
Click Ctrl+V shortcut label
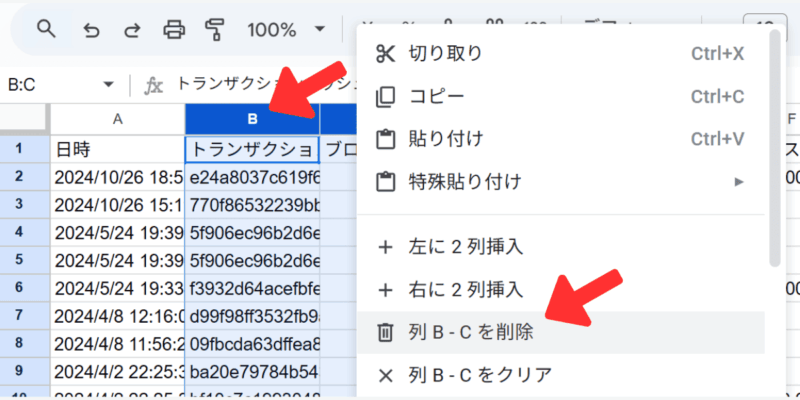point(717,139)
